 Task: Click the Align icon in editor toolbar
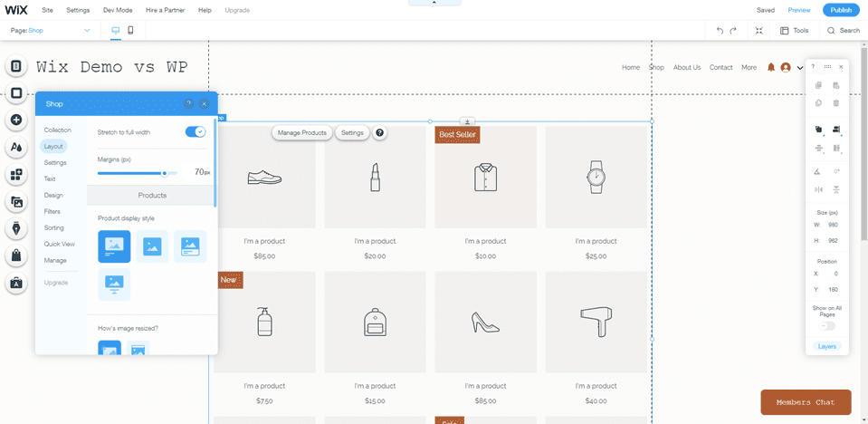[x=836, y=130]
